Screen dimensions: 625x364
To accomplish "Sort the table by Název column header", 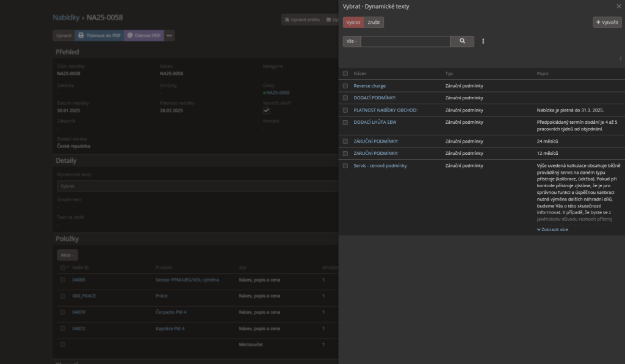I will tap(359, 73).
